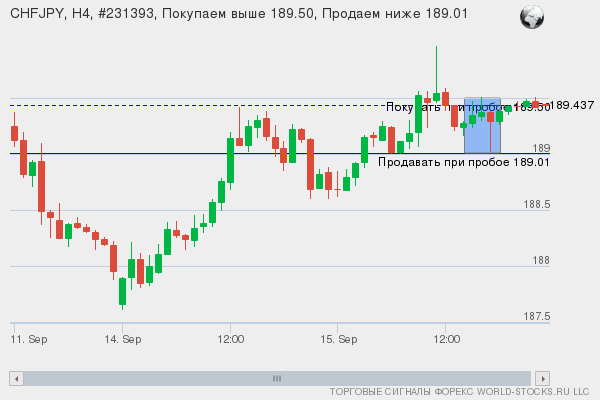Click the label 'Покупать при пробое 189.50'
This screenshot has width=600, height=400.
468,107
